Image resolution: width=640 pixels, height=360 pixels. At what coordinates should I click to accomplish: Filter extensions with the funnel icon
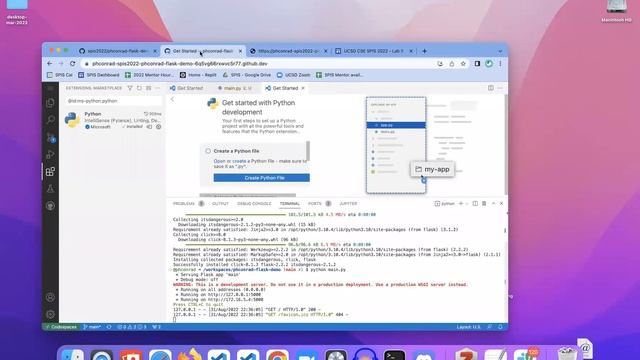[130, 88]
